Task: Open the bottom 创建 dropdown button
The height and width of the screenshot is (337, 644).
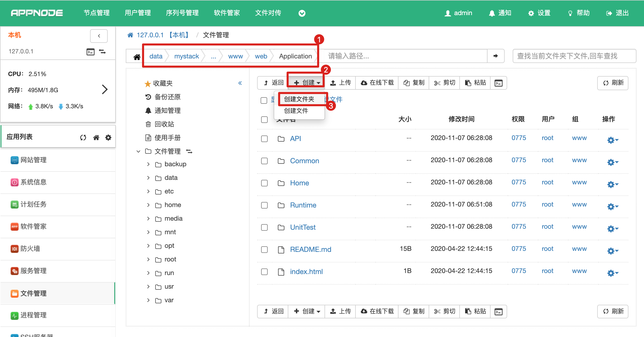Action: tap(307, 311)
